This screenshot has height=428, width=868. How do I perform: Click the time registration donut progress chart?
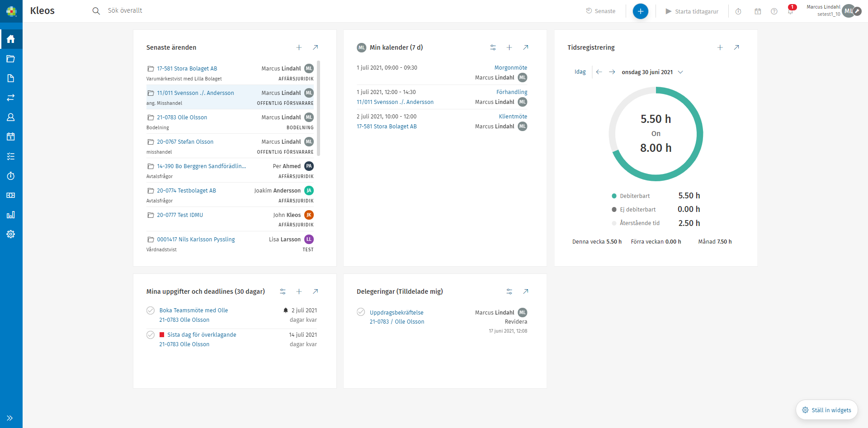point(656,134)
